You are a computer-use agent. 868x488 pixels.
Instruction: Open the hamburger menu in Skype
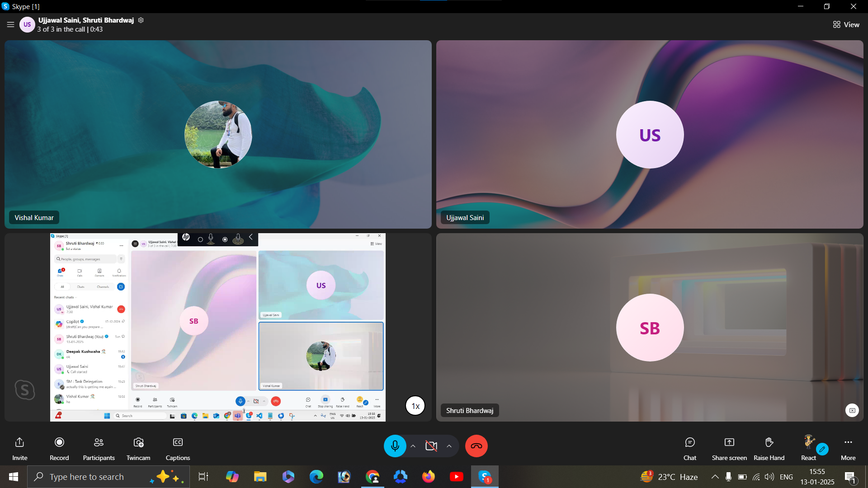pyautogui.click(x=10, y=25)
